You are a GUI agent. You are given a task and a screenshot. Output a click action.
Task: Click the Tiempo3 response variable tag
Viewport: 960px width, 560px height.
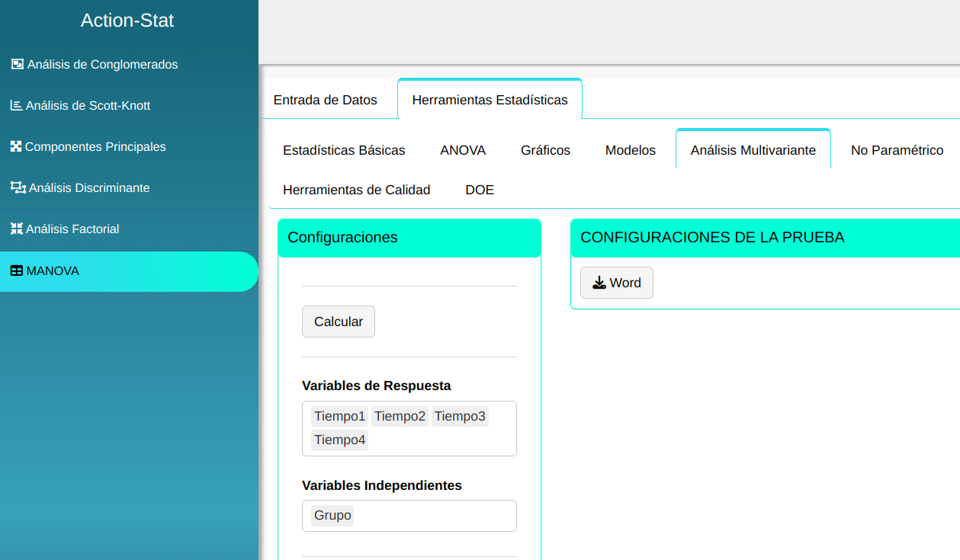(x=460, y=416)
